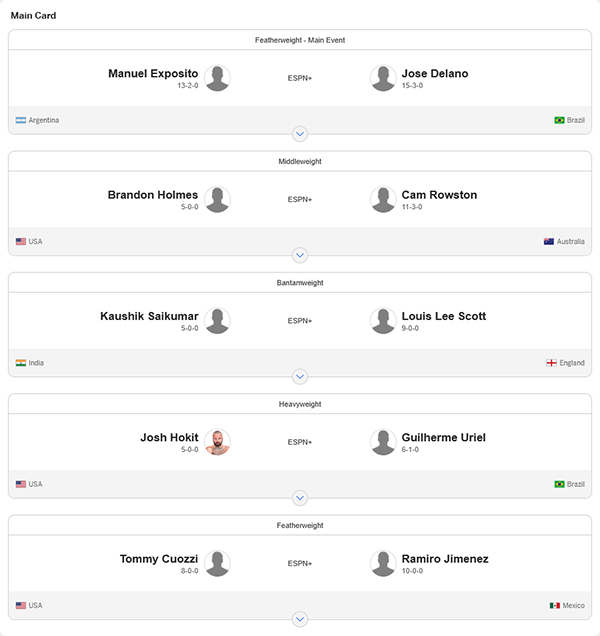600x636 pixels.
Task: Expand the Heavyweight fight details chevron
Action: (x=300, y=498)
